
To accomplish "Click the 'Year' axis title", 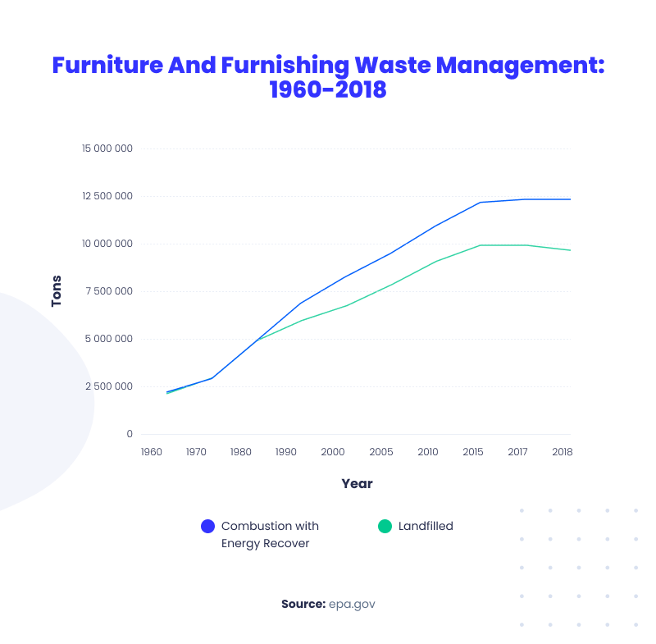I will tap(357, 484).
